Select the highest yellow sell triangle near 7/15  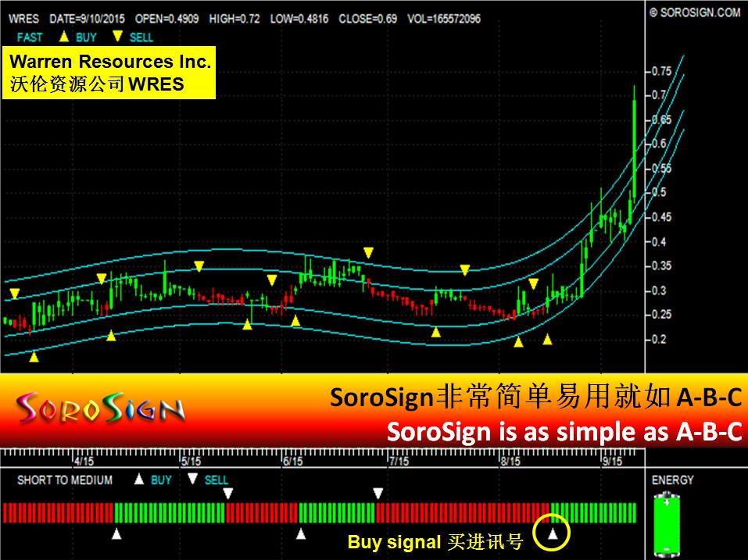pos(368,252)
